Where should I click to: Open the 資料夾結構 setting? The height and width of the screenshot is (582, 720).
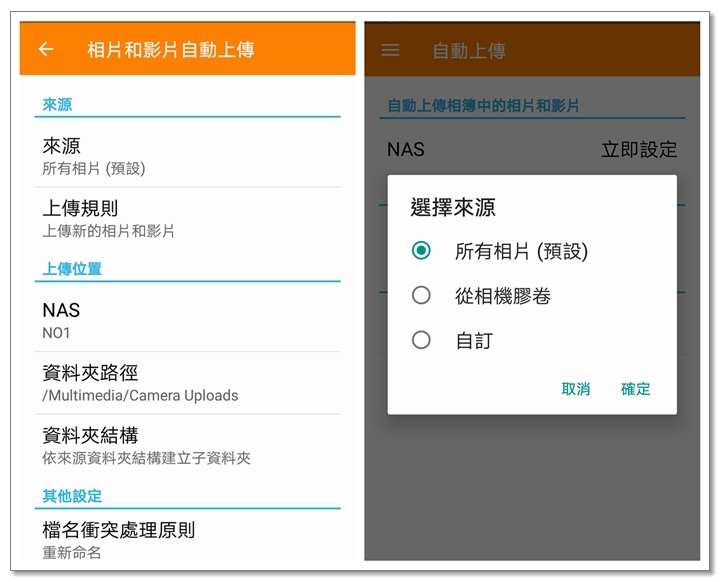point(187,446)
